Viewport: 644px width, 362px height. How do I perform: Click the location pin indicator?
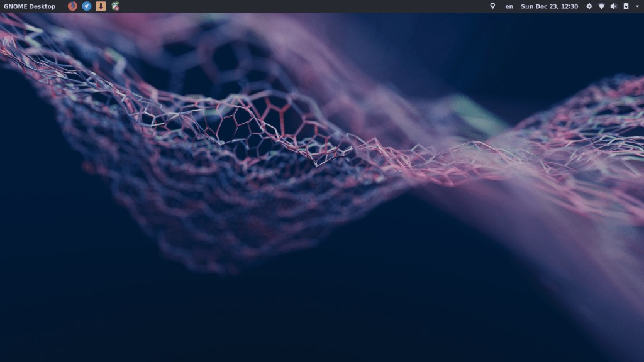point(492,6)
